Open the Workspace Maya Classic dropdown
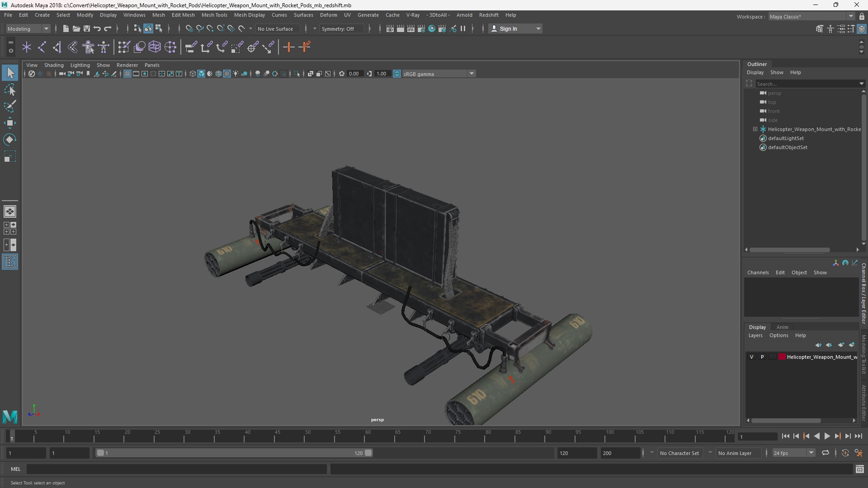Viewport: 868px width, 488px height. click(x=811, y=16)
